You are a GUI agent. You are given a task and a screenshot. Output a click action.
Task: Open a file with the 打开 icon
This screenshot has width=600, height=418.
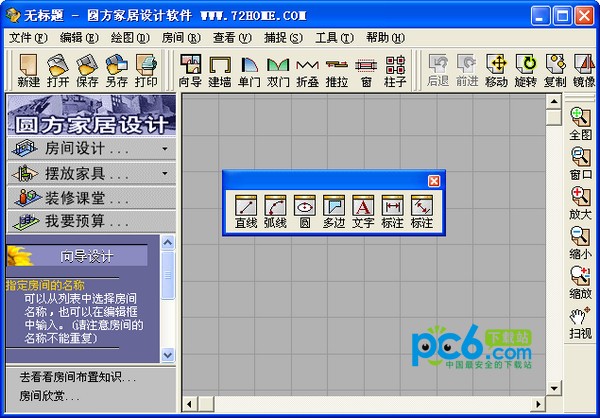pos(58,70)
